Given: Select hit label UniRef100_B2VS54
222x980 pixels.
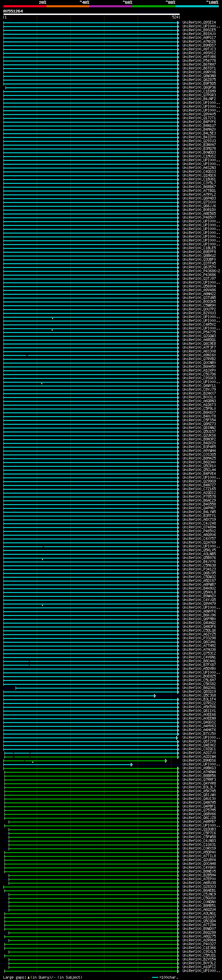Looking at the screenshot, I should point(199,959).
